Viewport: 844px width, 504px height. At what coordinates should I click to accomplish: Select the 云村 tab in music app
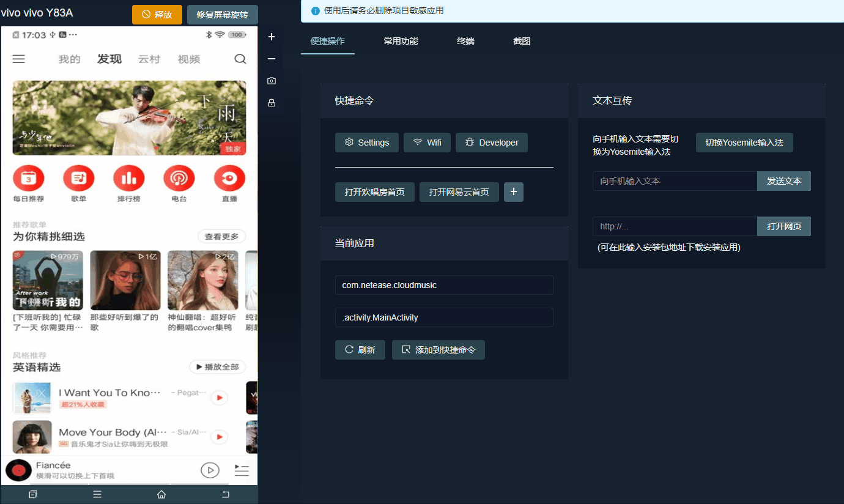tap(149, 59)
